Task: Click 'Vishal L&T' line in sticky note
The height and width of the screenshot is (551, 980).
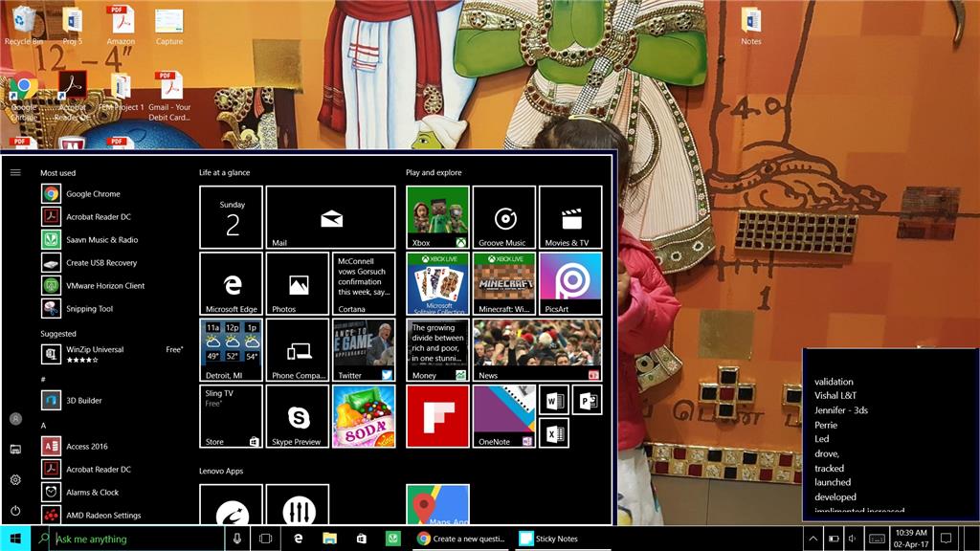Action: (835, 395)
